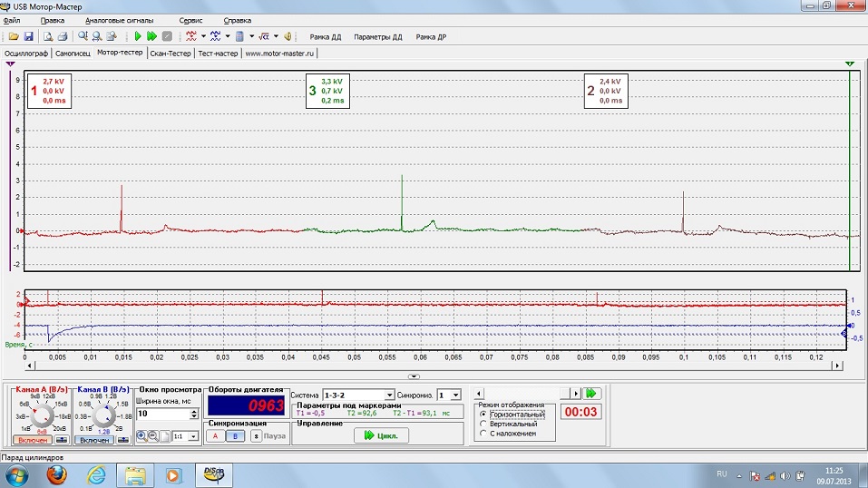
Task: Collapse panel with arrow below time scrollbar
Action: pos(414,376)
